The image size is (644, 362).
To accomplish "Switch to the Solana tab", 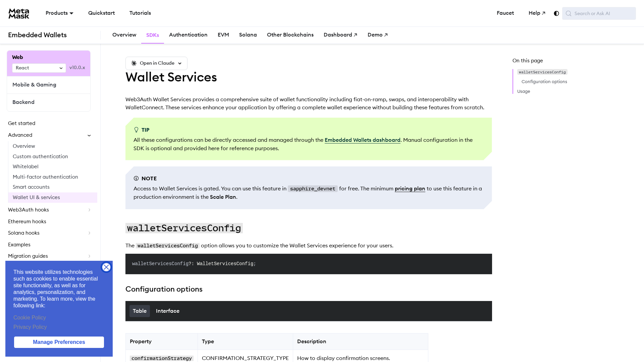I will coord(248,35).
